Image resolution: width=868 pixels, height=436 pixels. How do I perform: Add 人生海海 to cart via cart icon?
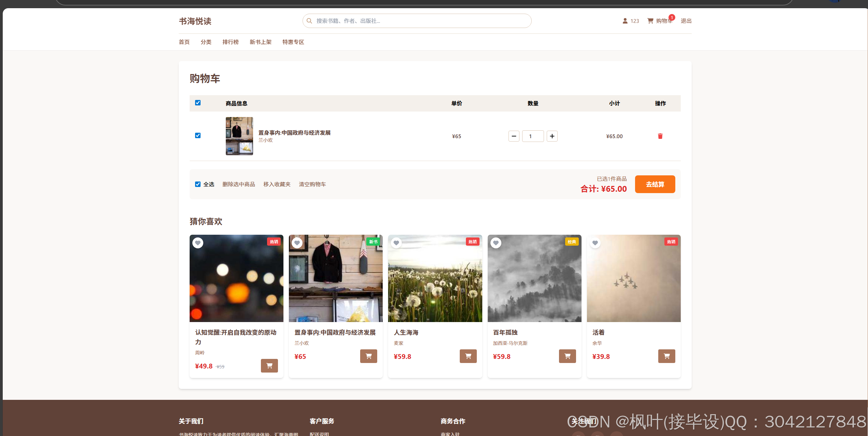click(x=468, y=356)
